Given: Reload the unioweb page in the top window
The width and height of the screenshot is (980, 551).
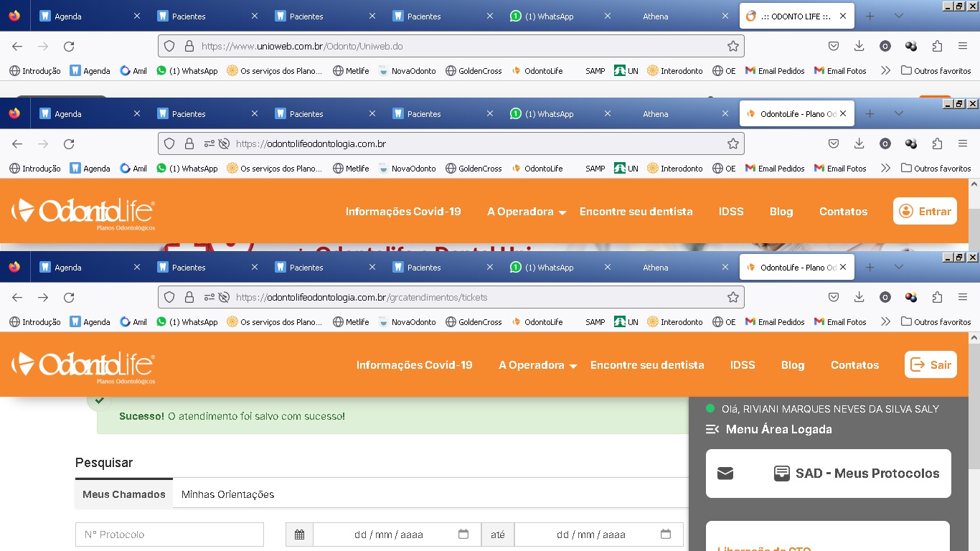Looking at the screenshot, I should [69, 46].
